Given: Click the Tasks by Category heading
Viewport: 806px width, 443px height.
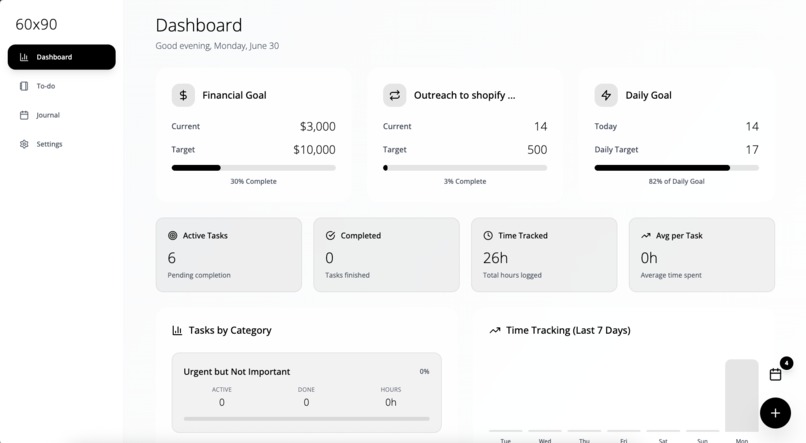Looking at the screenshot, I should pos(230,330).
